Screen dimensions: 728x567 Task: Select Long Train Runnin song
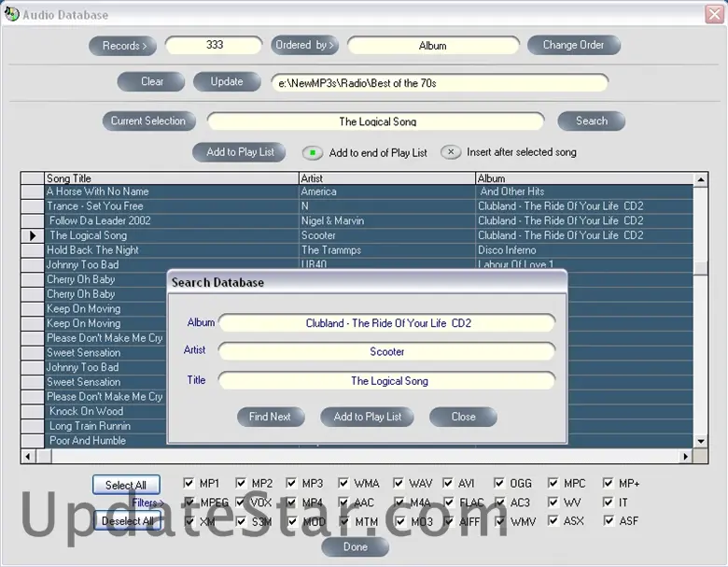coord(105,426)
